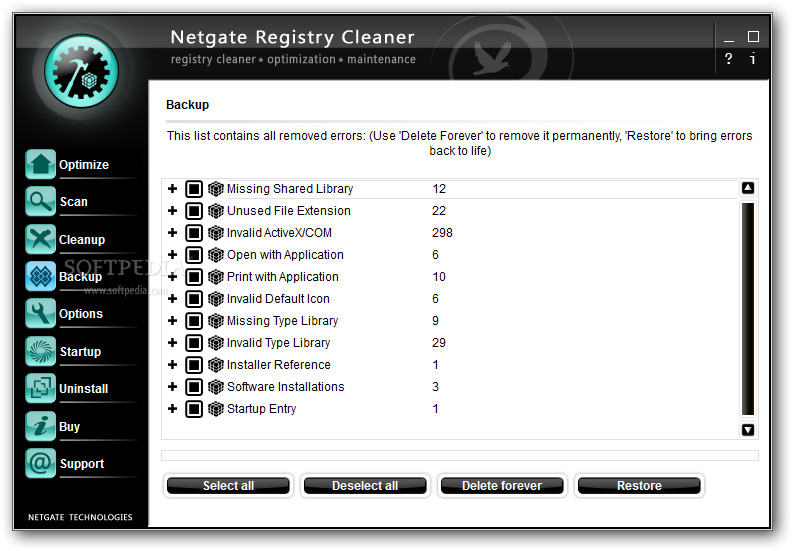Click the cube icon beside Open with Application
The width and height of the screenshot is (793, 551).
pyautogui.click(x=216, y=255)
